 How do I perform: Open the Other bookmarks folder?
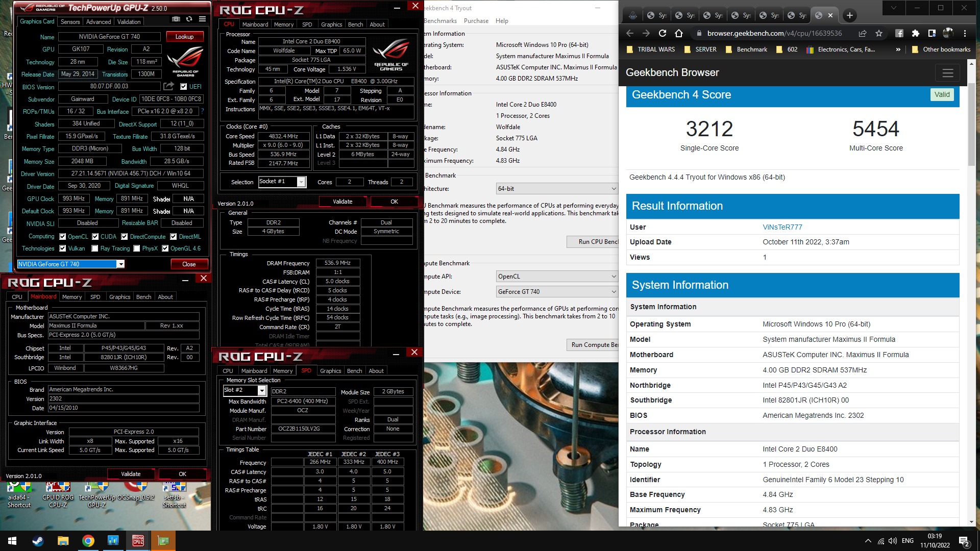941,49
